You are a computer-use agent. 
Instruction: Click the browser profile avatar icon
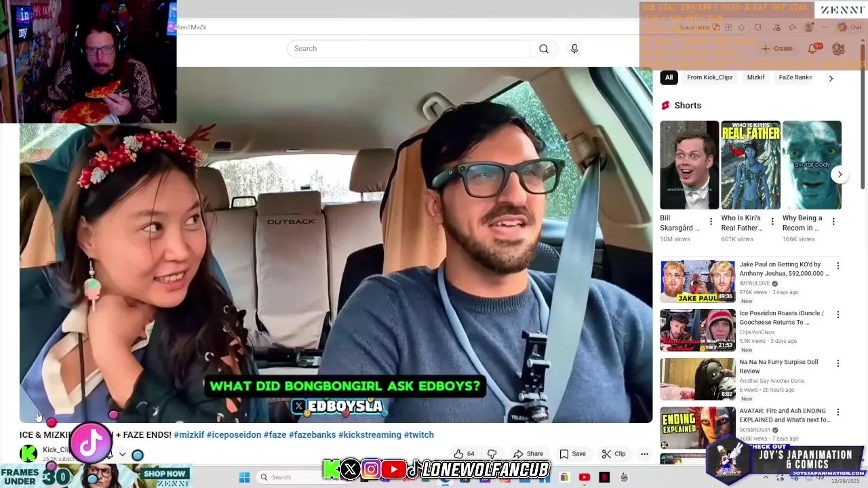808,28
